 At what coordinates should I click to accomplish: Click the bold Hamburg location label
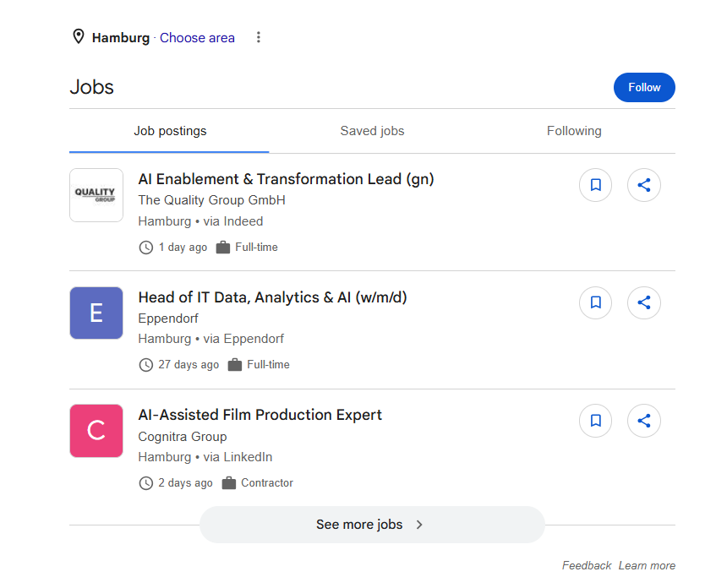121,37
